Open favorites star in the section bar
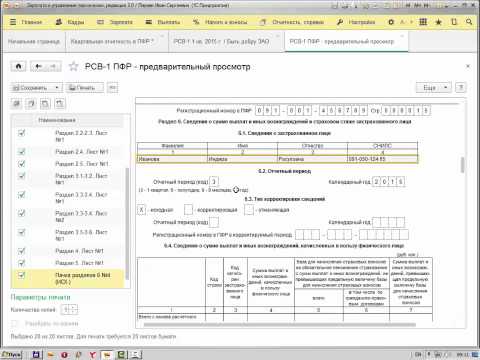 pyautogui.click(x=439, y=22)
